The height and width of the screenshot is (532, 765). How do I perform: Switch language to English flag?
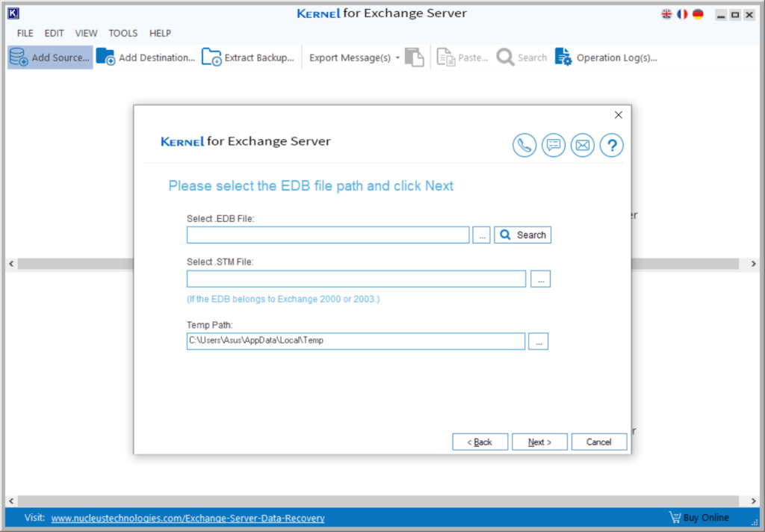pyautogui.click(x=666, y=14)
